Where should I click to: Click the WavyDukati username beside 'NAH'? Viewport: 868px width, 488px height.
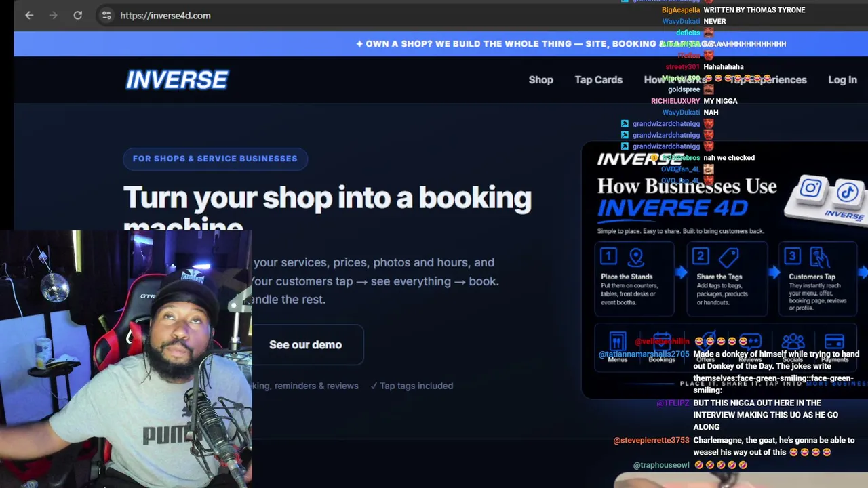point(681,113)
